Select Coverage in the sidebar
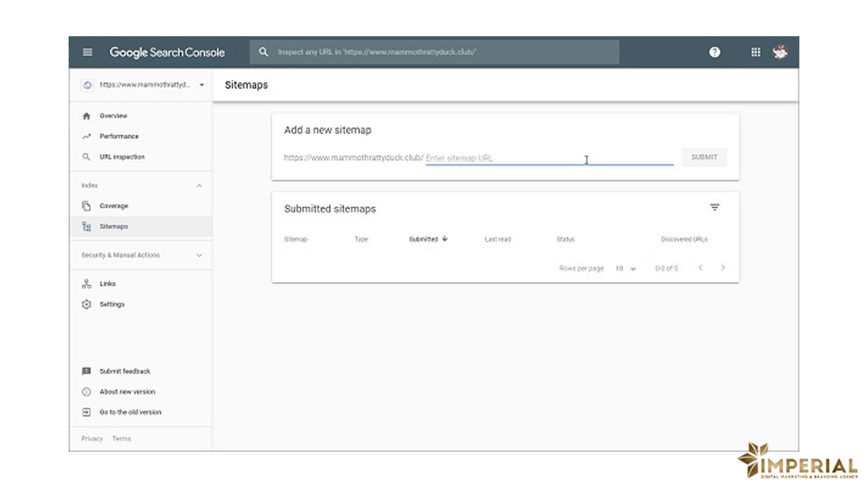The width and height of the screenshot is (868, 488). pyautogui.click(x=114, y=206)
